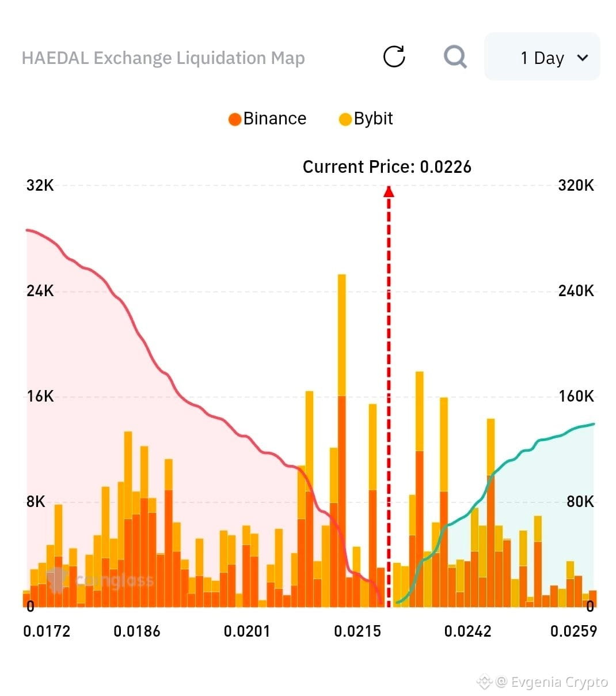The width and height of the screenshot is (616, 696).
Task: Open the 1 Day timeframe dropdown
Action: pyautogui.click(x=542, y=57)
